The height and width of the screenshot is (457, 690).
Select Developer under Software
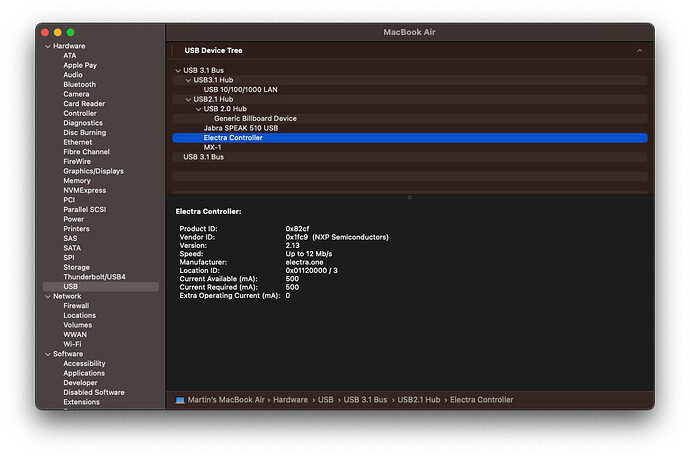click(80, 383)
